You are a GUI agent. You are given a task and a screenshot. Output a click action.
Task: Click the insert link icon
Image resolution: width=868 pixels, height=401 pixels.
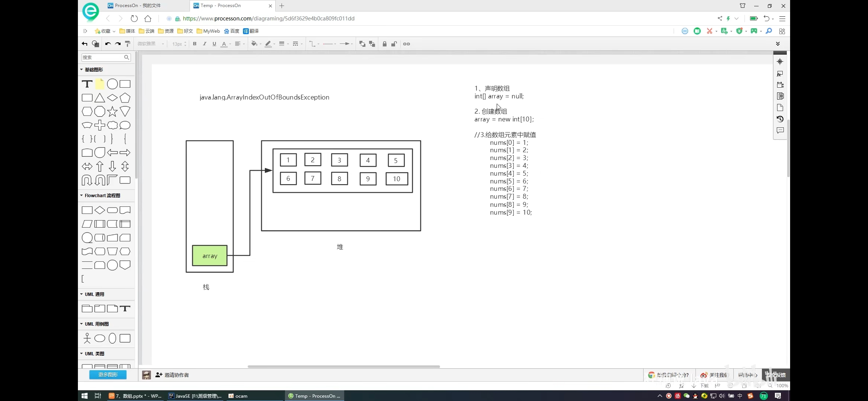[x=407, y=44]
